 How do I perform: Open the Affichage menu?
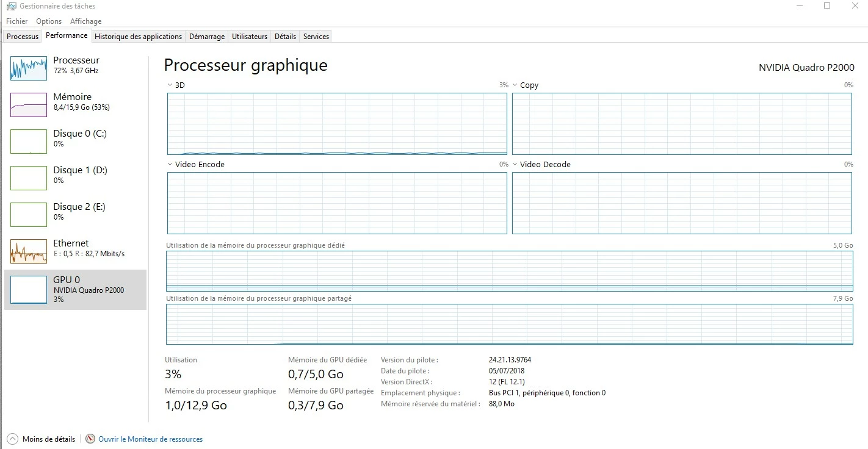(x=85, y=21)
